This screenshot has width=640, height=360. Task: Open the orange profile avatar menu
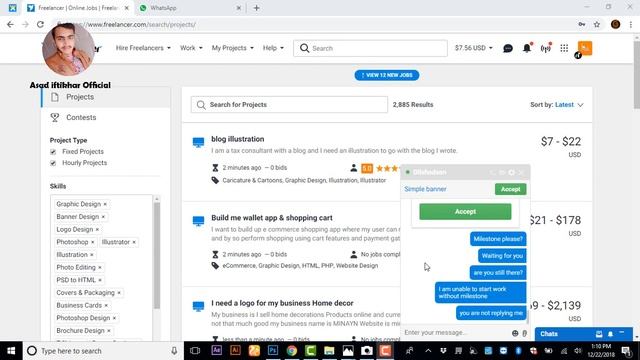[x=584, y=48]
